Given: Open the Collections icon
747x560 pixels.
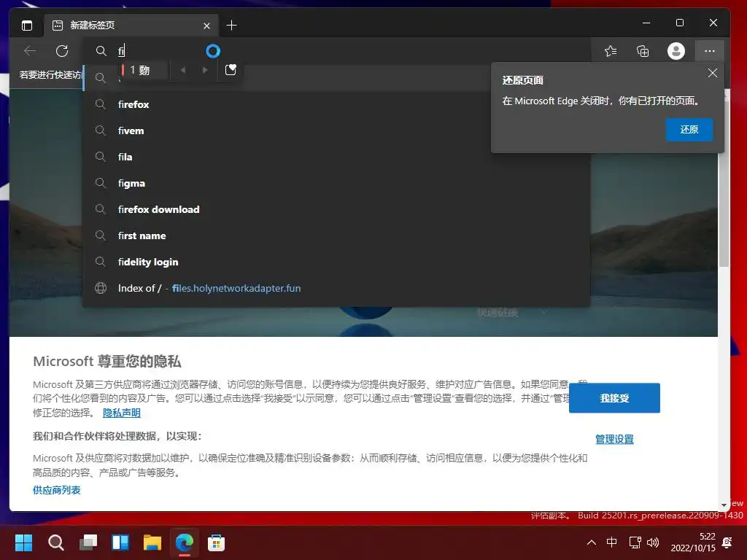Looking at the screenshot, I should tap(643, 51).
